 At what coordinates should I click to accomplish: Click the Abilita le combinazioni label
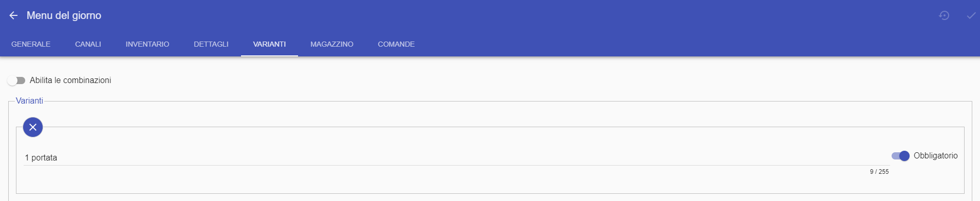click(70, 81)
